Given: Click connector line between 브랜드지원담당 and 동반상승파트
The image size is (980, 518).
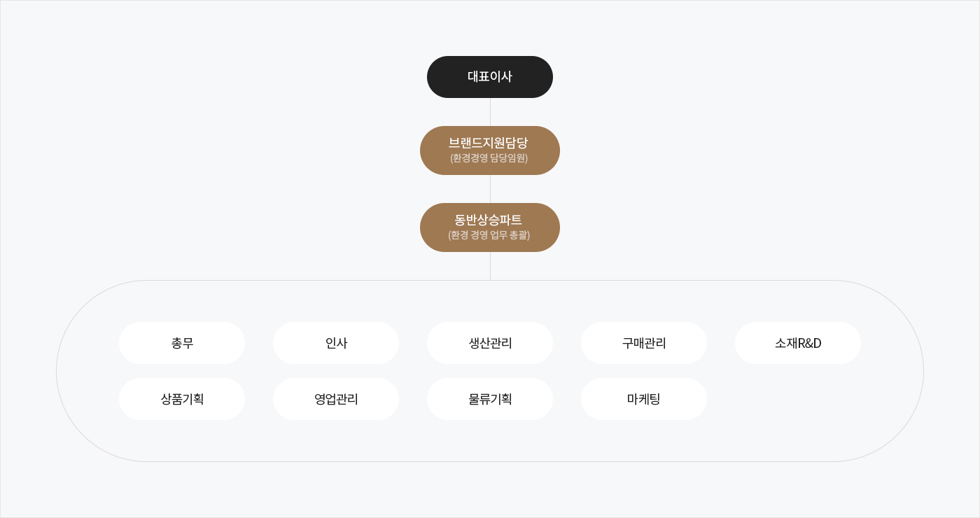Looking at the screenshot, I should (490, 189).
